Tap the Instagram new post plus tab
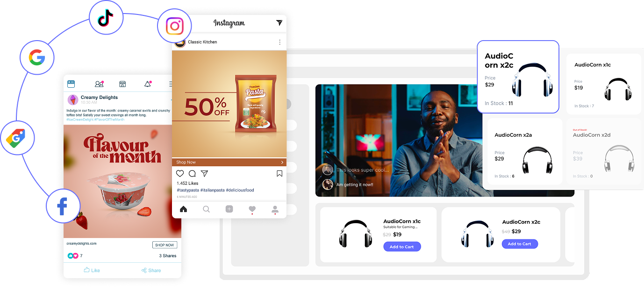The image size is (644, 288). click(229, 209)
